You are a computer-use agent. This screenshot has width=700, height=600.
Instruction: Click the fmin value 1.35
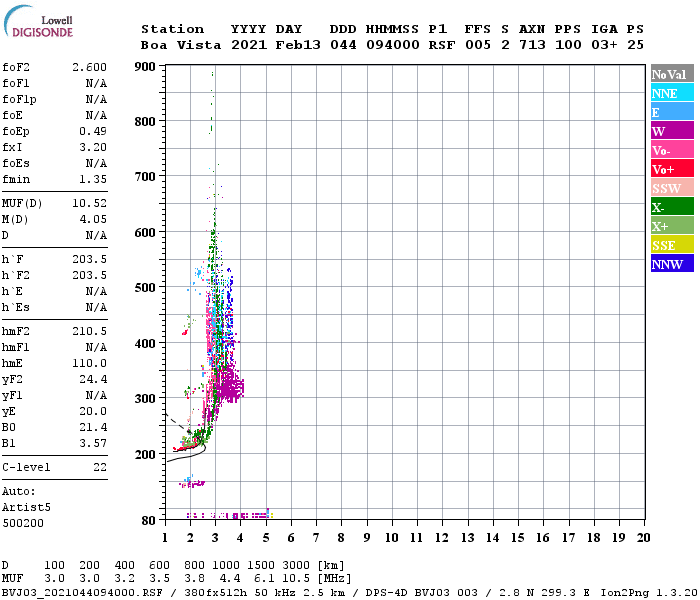[93, 179]
